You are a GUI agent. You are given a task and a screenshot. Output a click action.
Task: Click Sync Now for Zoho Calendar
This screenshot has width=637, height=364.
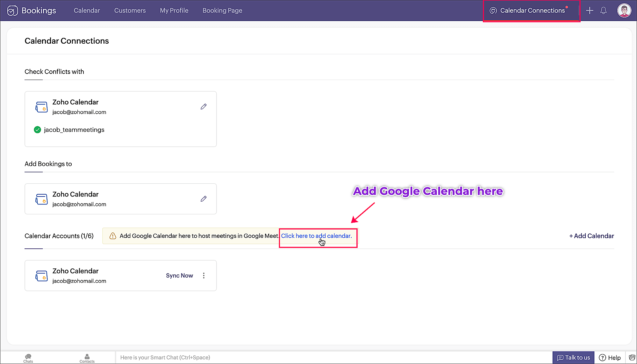(179, 275)
